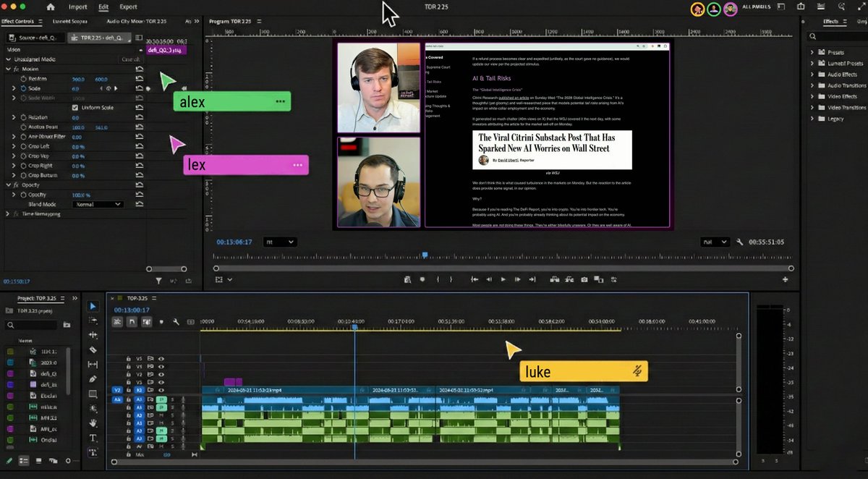Collapse the Motion effect group
This screenshot has width=868, height=479.
(7, 69)
